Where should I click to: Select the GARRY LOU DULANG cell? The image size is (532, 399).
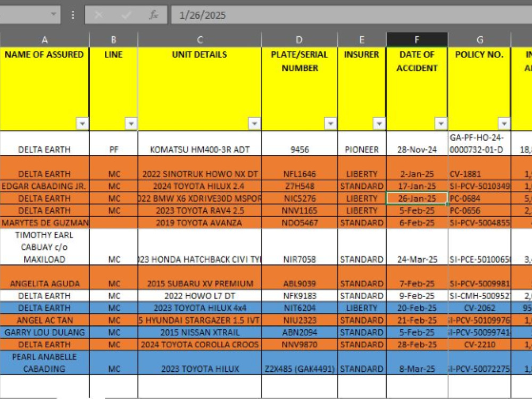tap(45, 332)
